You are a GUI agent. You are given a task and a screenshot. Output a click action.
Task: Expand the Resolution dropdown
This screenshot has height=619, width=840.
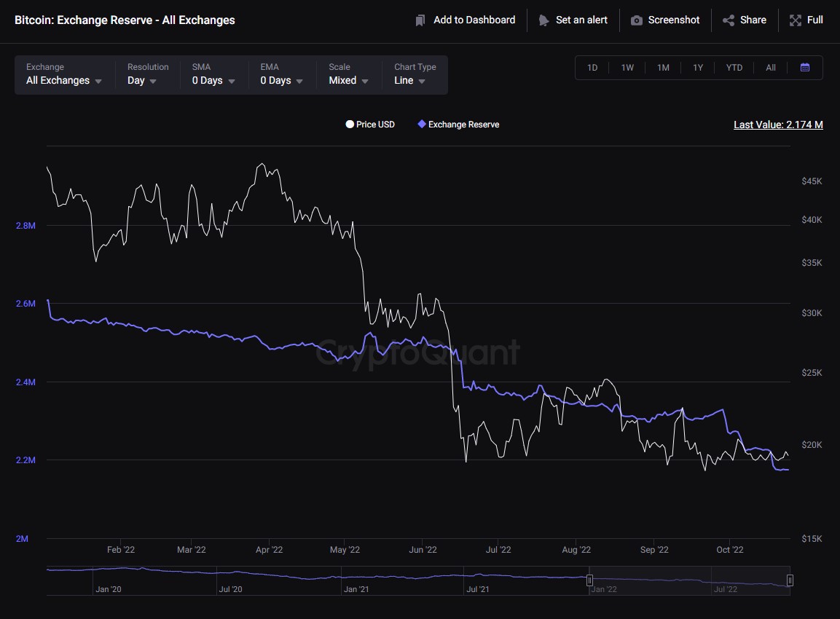[x=141, y=81]
